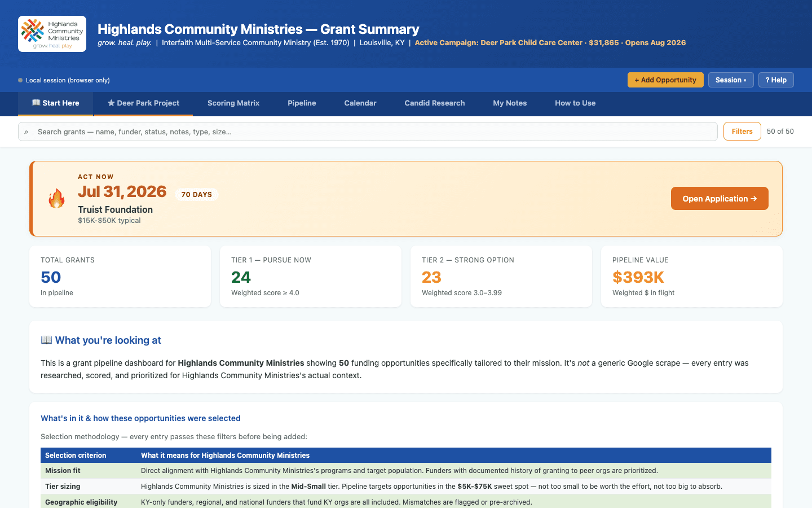The width and height of the screenshot is (812, 508).
Task: Switch to the Start Here tab
Action: pyautogui.click(x=56, y=103)
